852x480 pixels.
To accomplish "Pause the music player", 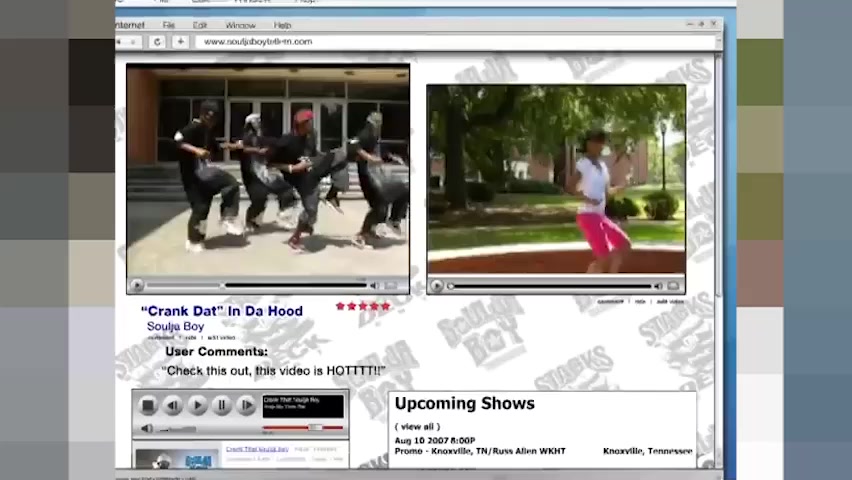I will coord(222,406).
